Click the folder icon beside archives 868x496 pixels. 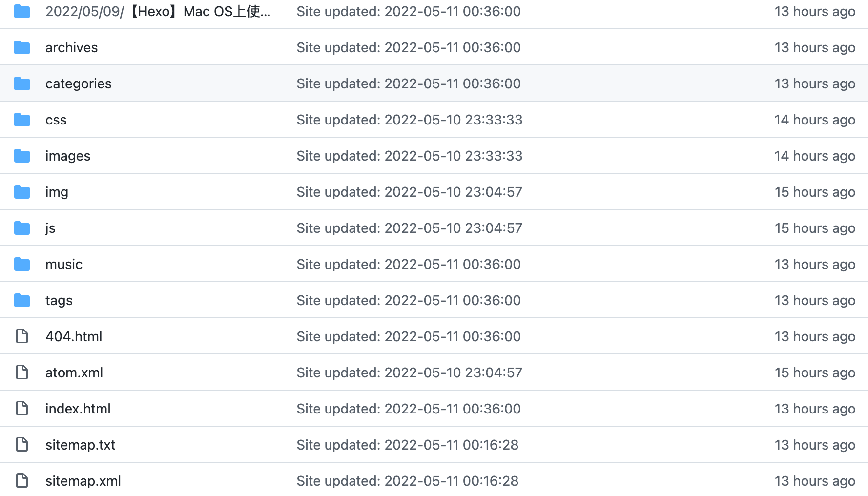tap(22, 47)
